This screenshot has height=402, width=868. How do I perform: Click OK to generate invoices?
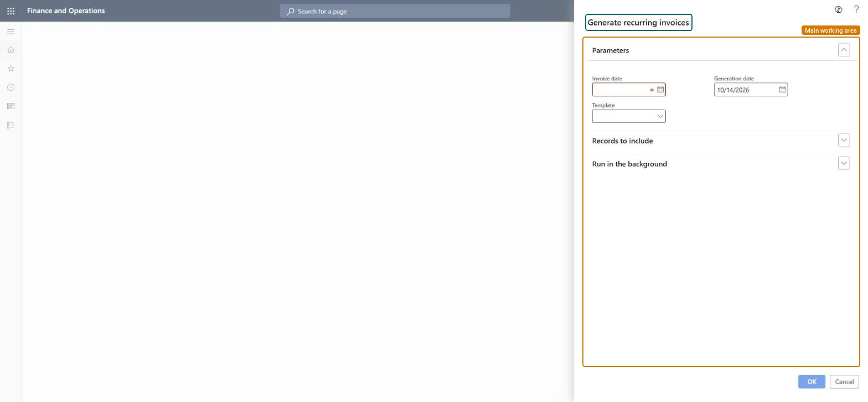pyautogui.click(x=812, y=382)
